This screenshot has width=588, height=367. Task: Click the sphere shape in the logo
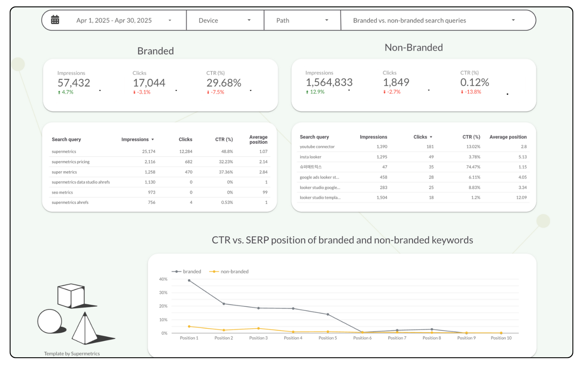[49, 321]
